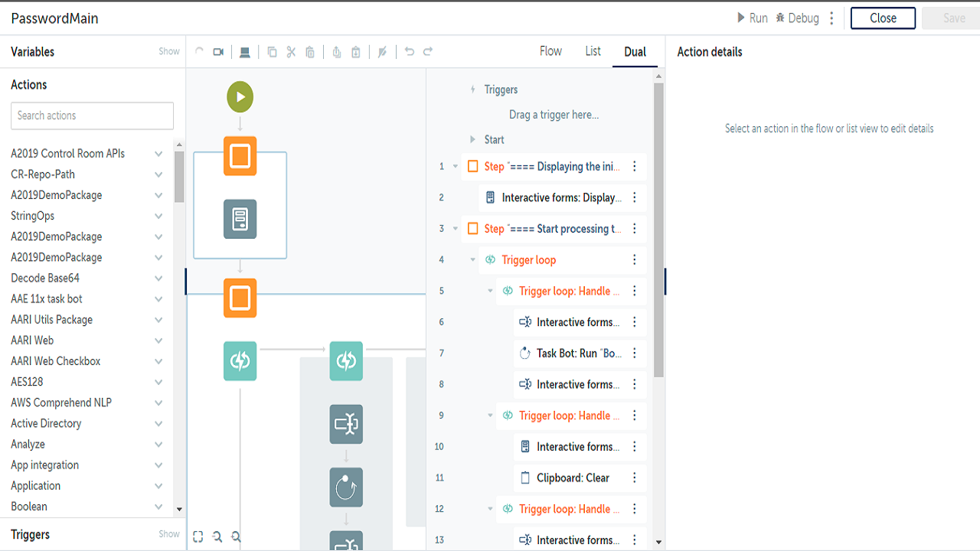Click the cut scissors icon
Viewport: 980px width, 551px height.
click(x=291, y=52)
